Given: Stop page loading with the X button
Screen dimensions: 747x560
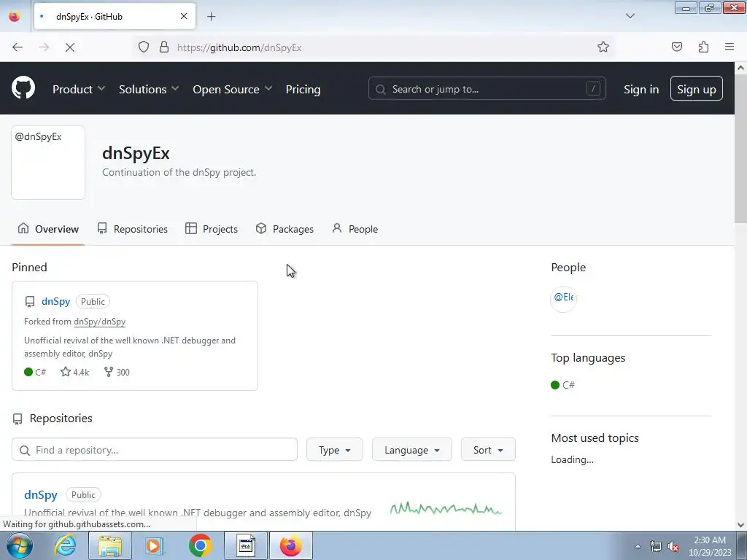Looking at the screenshot, I should click(69, 47).
